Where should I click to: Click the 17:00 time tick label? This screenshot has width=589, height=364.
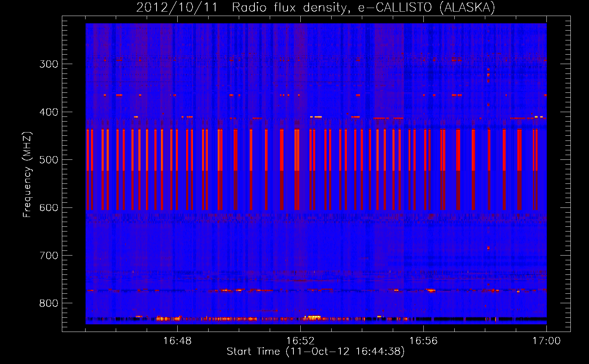tap(546, 341)
